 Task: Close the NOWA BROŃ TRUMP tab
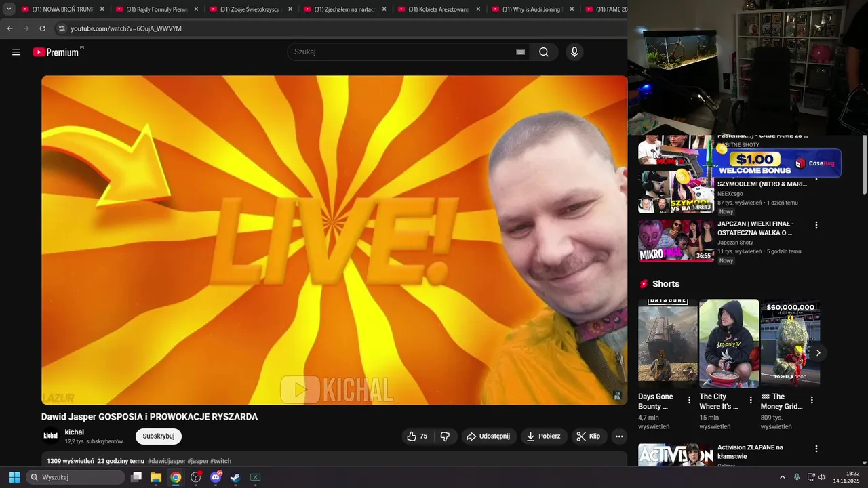click(102, 9)
